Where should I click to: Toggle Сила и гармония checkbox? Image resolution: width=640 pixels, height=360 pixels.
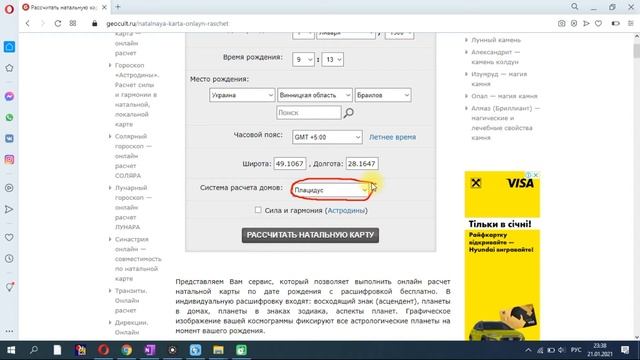[258, 210]
